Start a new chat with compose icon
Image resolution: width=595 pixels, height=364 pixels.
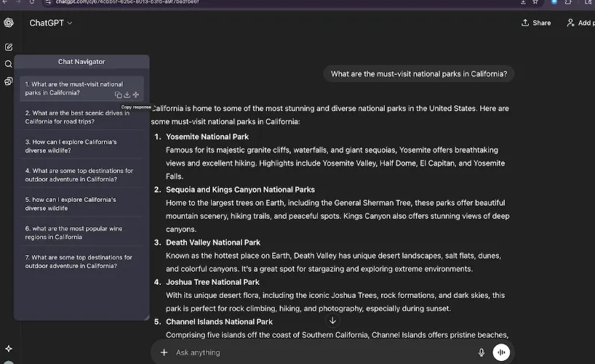point(9,46)
